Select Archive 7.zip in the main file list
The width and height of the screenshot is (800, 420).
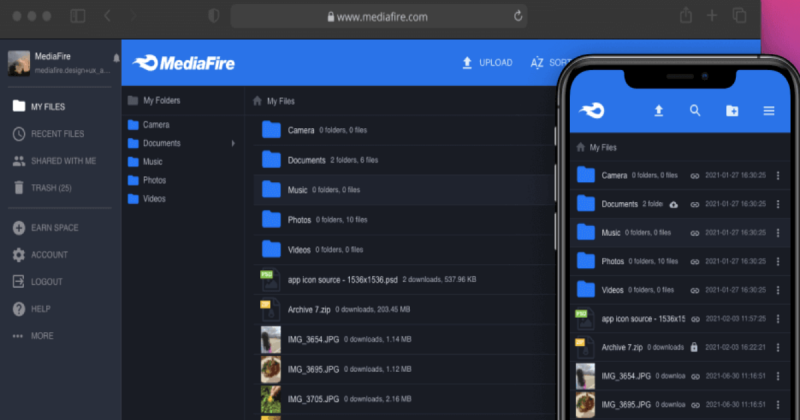point(404,309)
